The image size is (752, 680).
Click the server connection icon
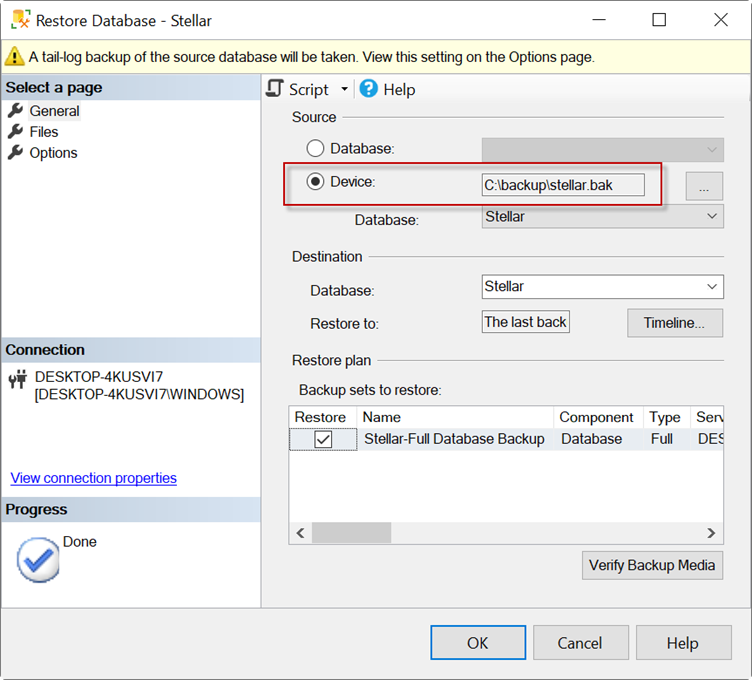click(17, 378)
